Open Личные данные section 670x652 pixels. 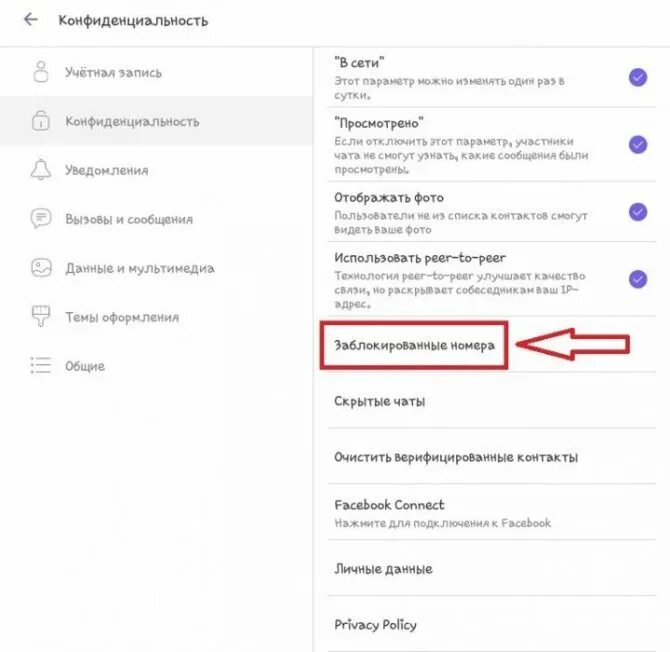(383, 569)
